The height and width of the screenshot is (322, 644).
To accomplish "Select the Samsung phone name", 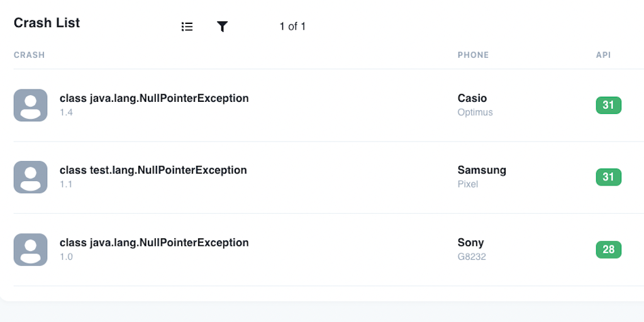I will [481, 170].
